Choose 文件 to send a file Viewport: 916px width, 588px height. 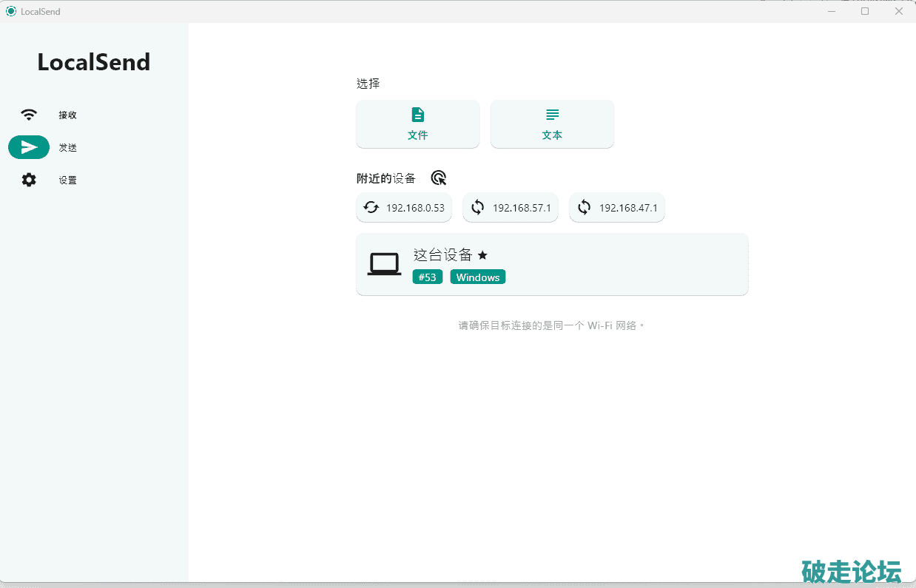coord(418,124)
